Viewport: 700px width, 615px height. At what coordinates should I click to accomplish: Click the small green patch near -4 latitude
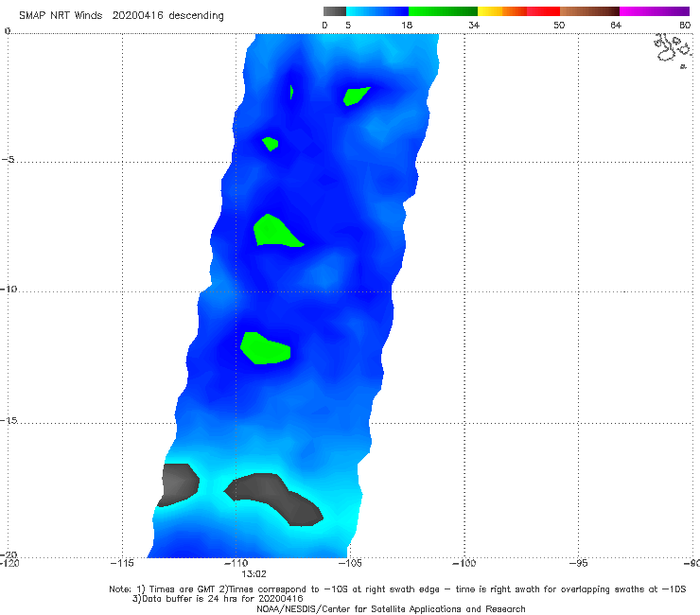tap(271, 144)
